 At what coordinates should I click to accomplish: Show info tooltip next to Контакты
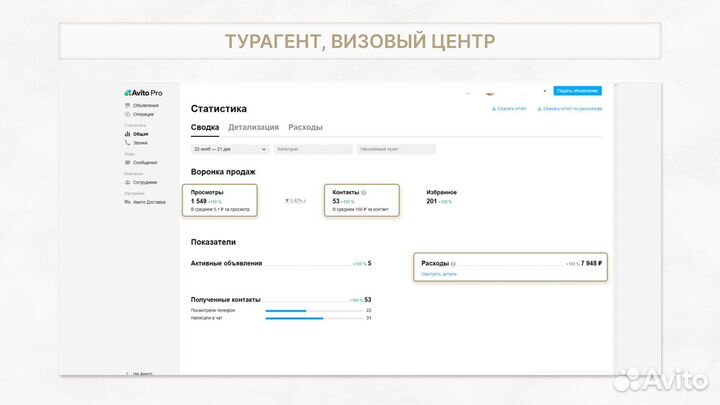[364, 193]
